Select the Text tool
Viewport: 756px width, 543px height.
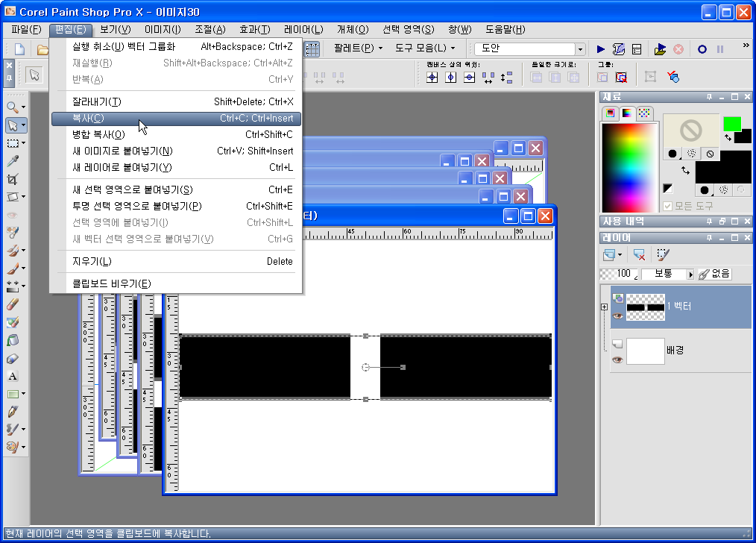click(x=13, y=376)
